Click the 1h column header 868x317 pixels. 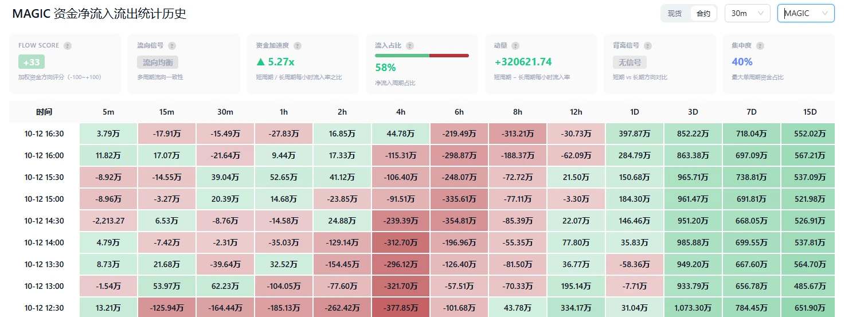pos(284,112)
